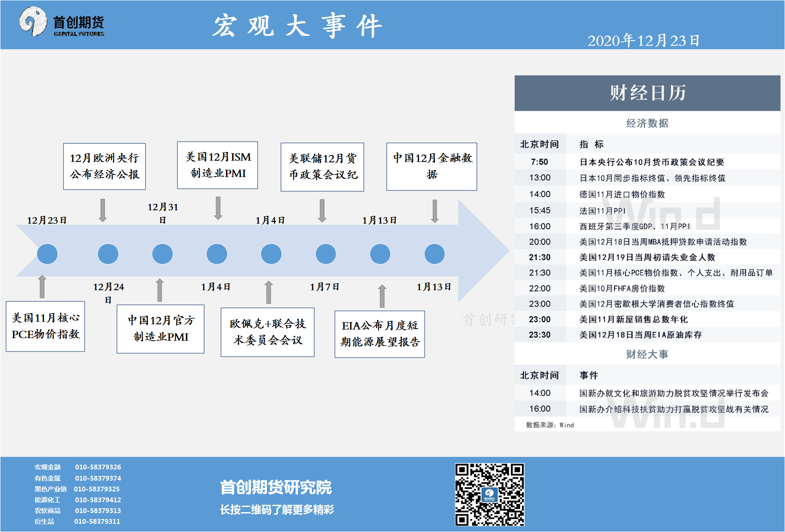Select the 23:30 EIA原油库存 row
The image size is (785, 532).
(647, 335)
